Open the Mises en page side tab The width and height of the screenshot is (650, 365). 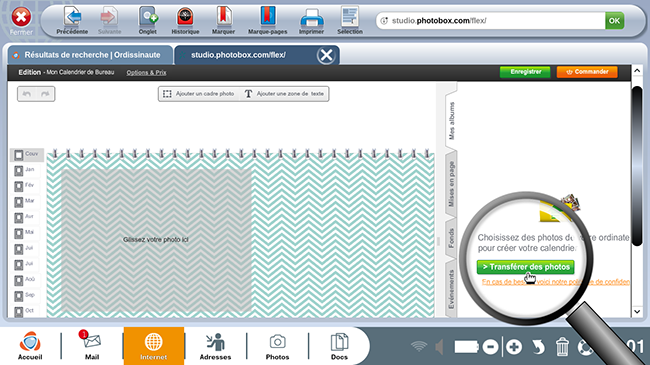pos(451,184)
